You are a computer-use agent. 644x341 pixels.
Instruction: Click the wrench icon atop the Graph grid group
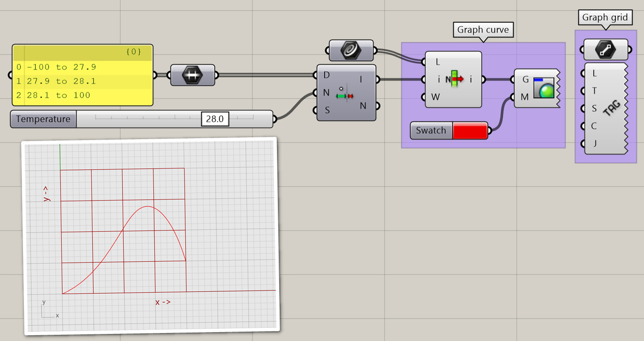[x=606, y=49]
